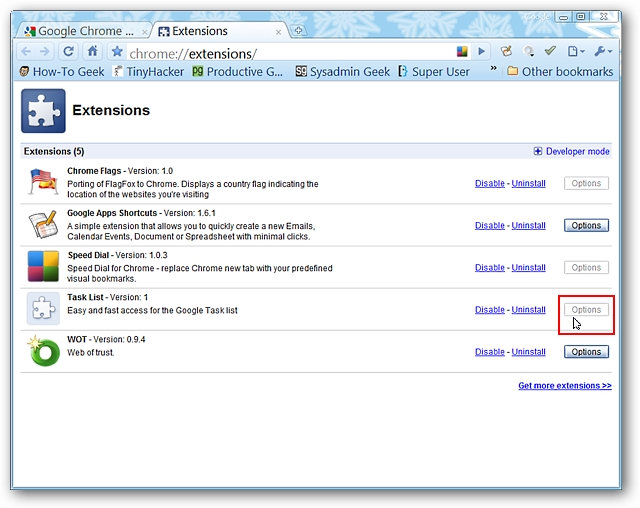640x508 pixels.
Task: Click Options for Task List
Action: (587, 310)
